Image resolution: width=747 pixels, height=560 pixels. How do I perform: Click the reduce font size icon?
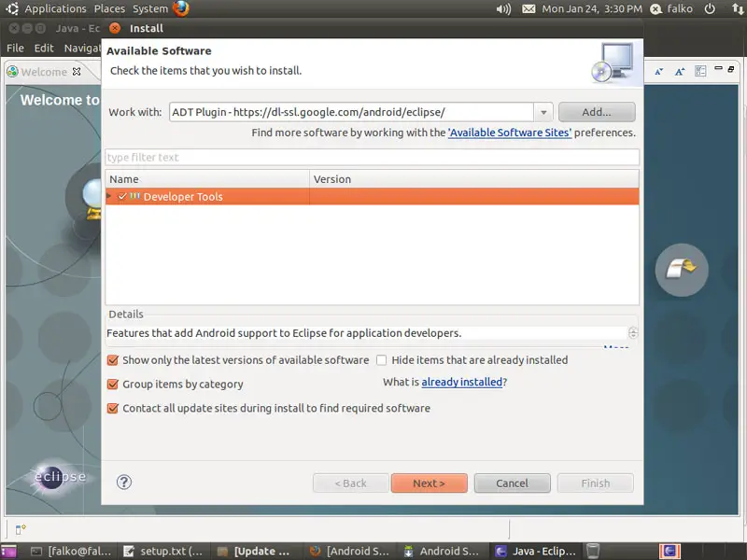(x=659, y=72)
